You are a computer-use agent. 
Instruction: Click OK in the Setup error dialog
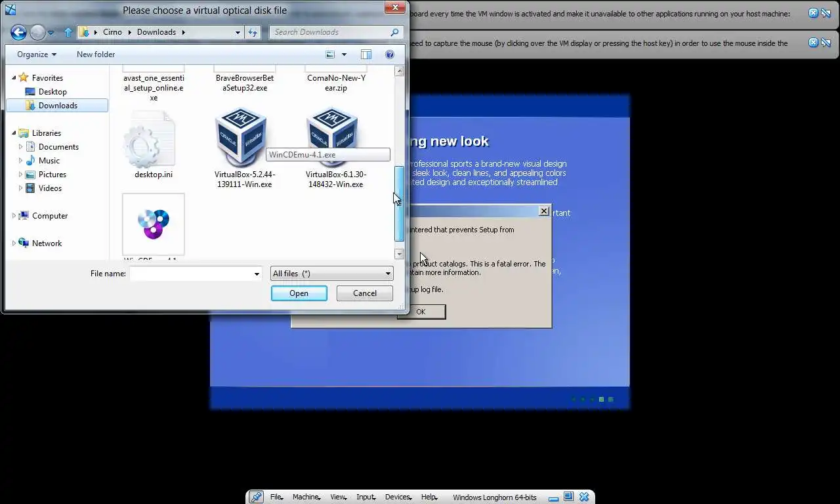421,312
